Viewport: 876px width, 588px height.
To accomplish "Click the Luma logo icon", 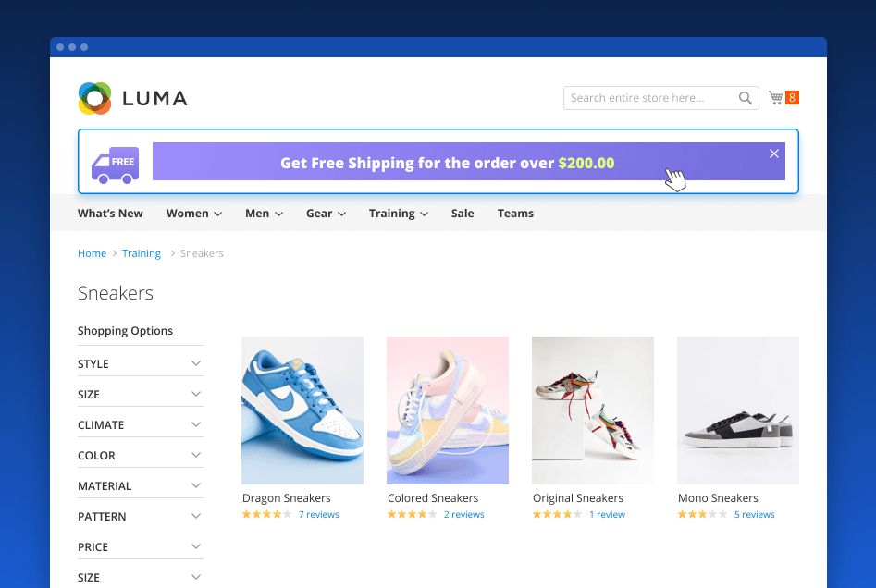I will pyautogui.click(x=94, y=98).
